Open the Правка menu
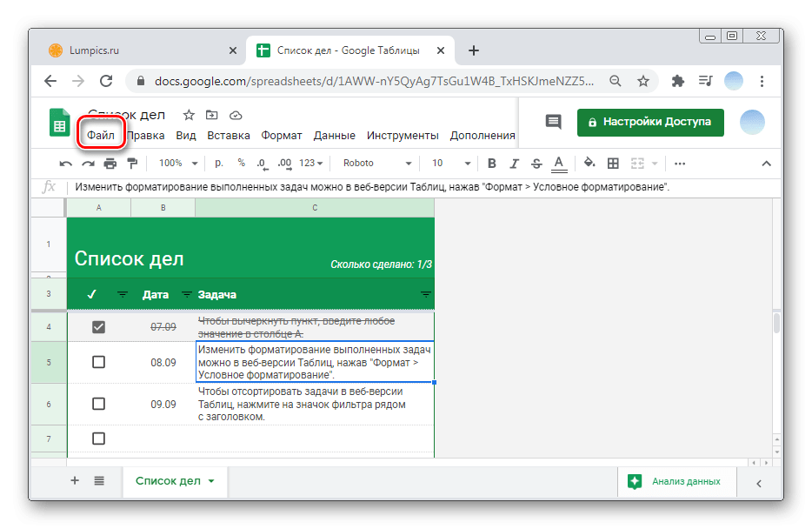 tap(146, 135)
